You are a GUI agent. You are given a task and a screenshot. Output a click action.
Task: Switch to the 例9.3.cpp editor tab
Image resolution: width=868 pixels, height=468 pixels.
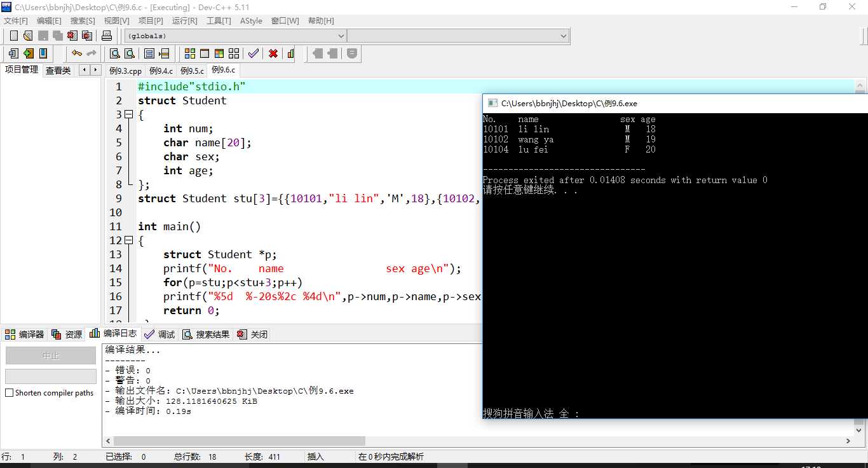click(125, 71)
